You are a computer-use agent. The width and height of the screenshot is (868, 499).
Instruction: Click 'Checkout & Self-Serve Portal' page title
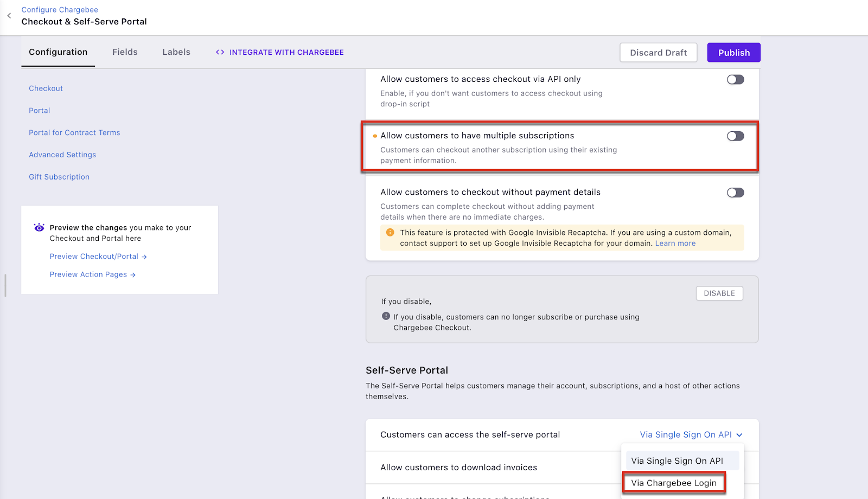click(x=84, y=22)
